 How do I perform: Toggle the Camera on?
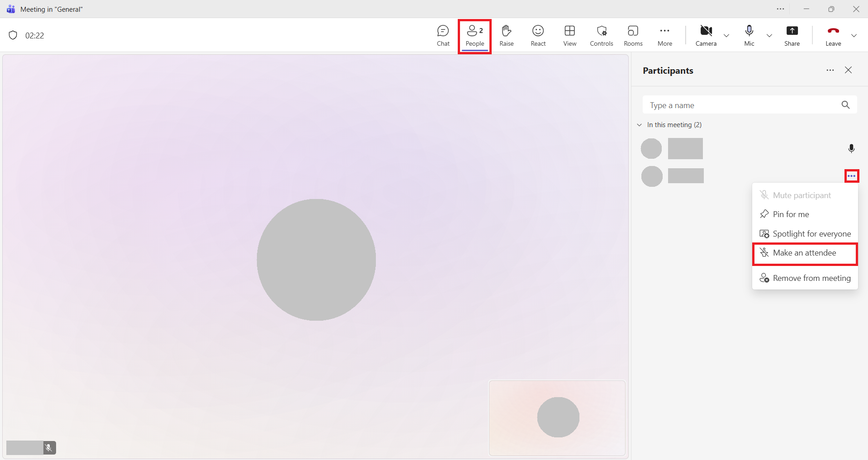coord(706,36)
